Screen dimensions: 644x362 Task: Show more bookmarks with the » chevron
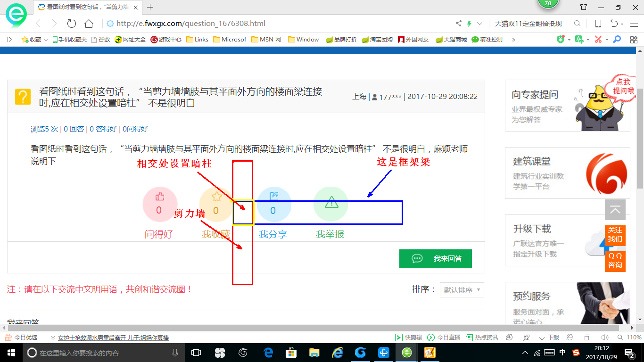coord(513,40)
